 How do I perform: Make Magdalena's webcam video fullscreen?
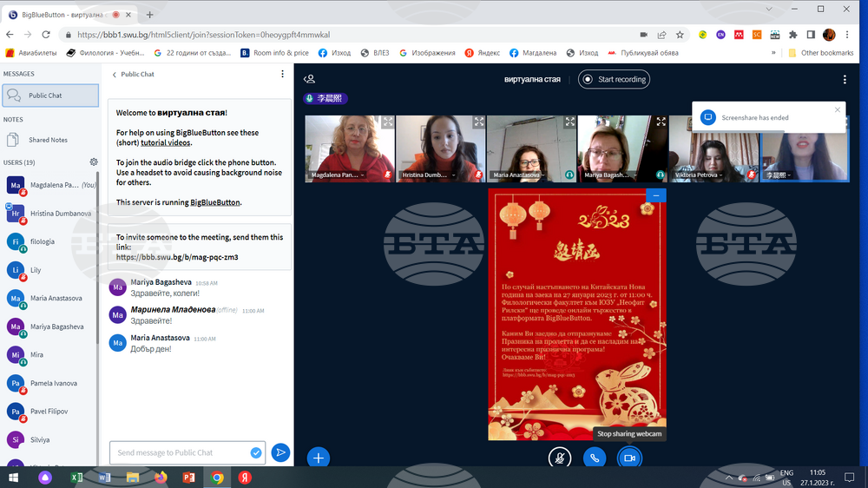point(388,122)
